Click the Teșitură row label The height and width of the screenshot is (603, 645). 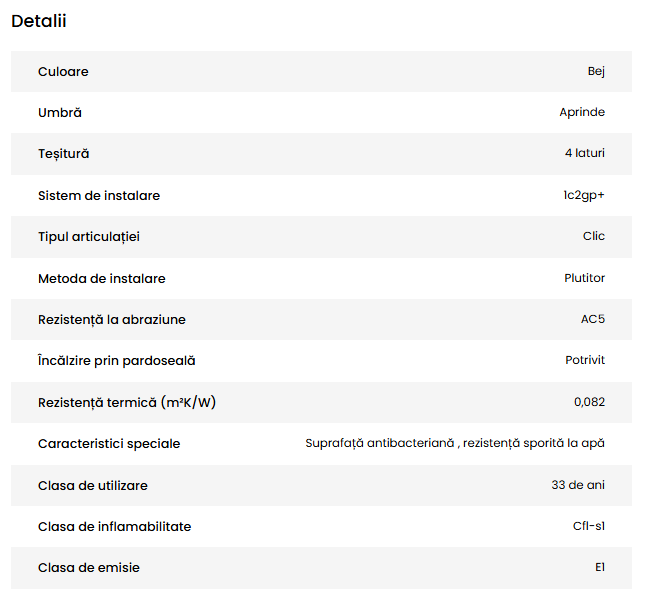click(x=64, y=154)
